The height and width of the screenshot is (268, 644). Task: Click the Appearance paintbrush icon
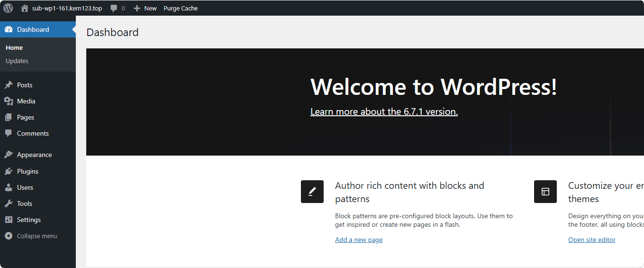tap(9, 155)
